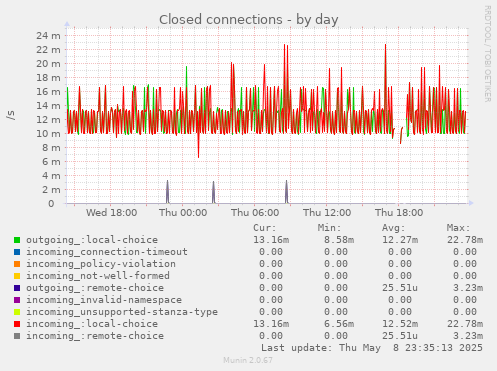Screen dimensions: 497x371
Task: Click Min value 0.00 for incoming_invalid-namespace
Action: pos(336,300)
